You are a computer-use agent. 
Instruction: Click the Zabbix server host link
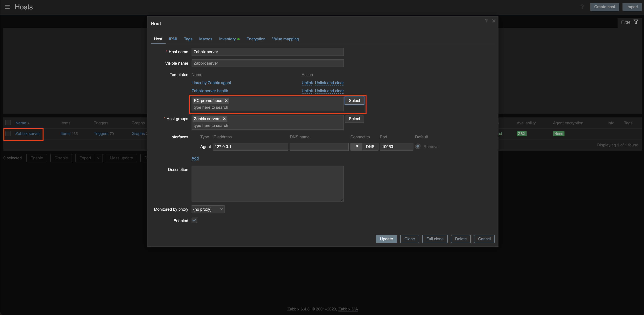pyautogui.click(x=28, y=134)
